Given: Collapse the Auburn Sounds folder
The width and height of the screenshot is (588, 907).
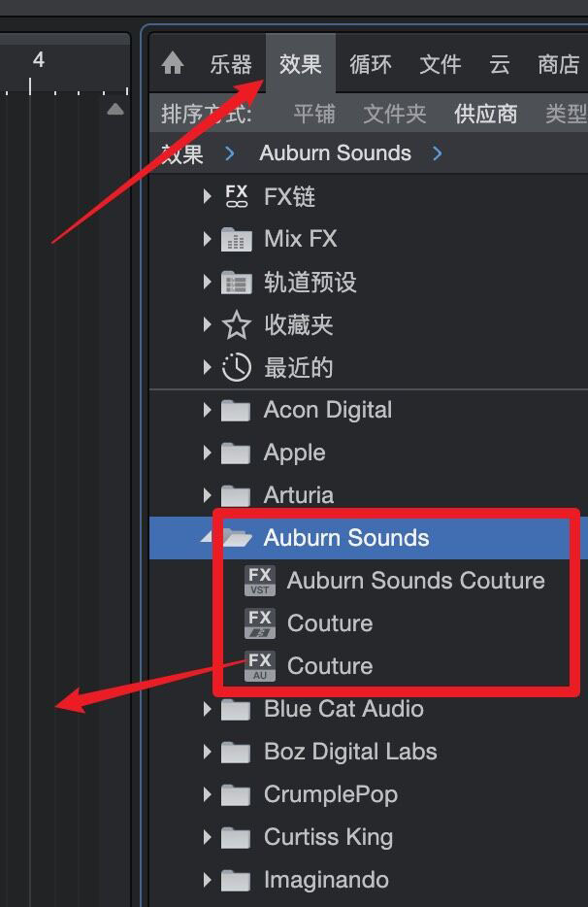Looking at the screenshot, I should tap(207, 537).
